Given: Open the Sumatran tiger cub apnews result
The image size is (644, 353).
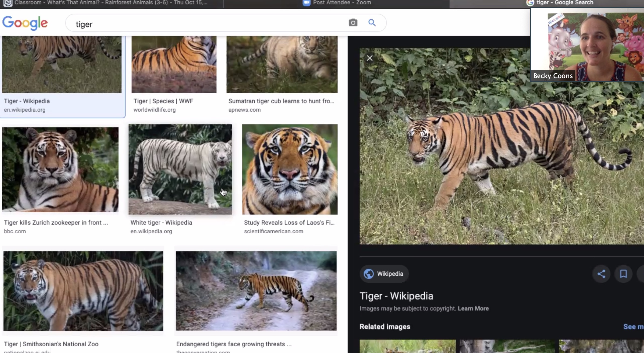Looking at the screenshot, I should [x=282, y=65].
